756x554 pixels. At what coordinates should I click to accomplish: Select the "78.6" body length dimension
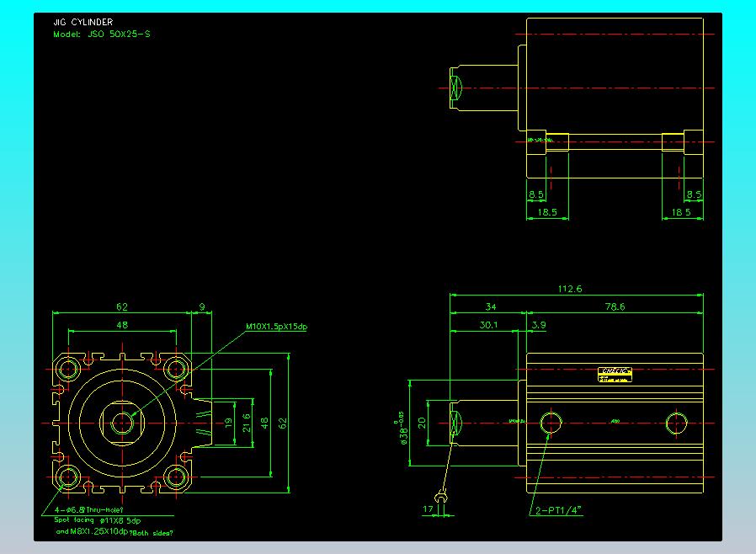click(615, 306)
